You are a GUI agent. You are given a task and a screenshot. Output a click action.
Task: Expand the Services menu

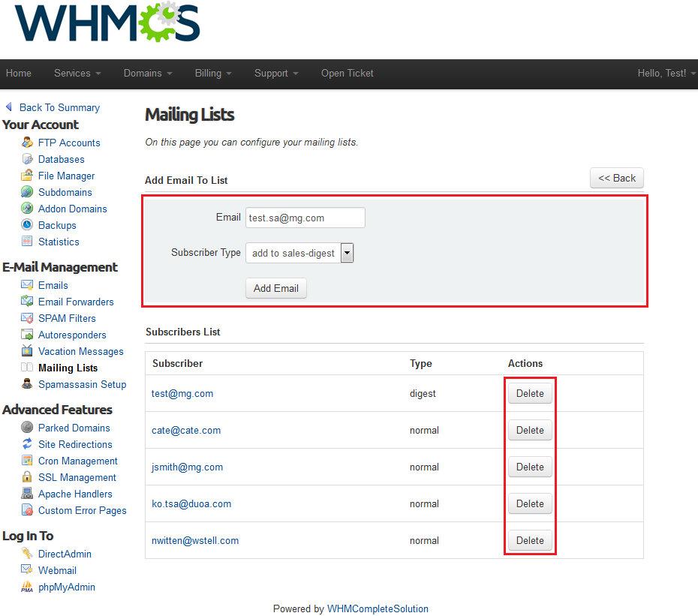click(x=77, y=74)
